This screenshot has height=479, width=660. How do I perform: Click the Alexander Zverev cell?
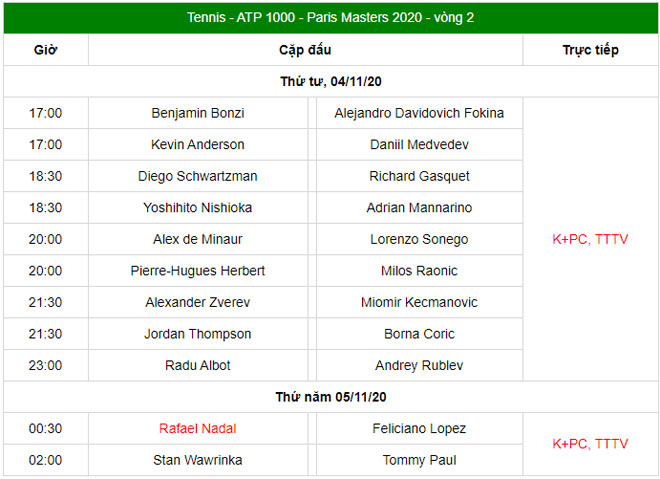pos(198,302)
